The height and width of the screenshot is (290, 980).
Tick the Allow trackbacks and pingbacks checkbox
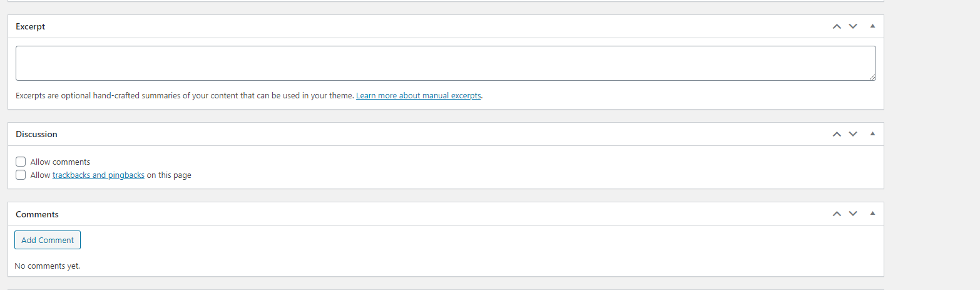coord(21,175)
